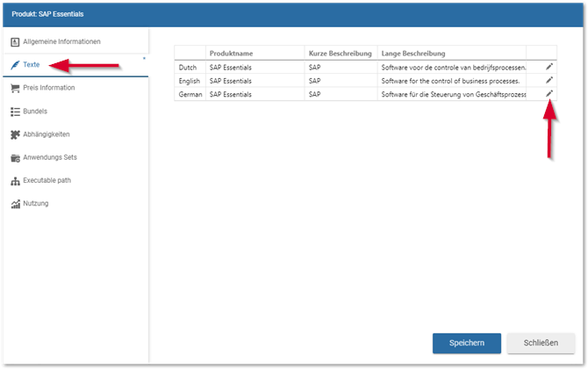Image resolution: width=588 pixels, height=369 pixels.
Task: Click the hierarchy icon for Executable path
Action: pos(15,181)
